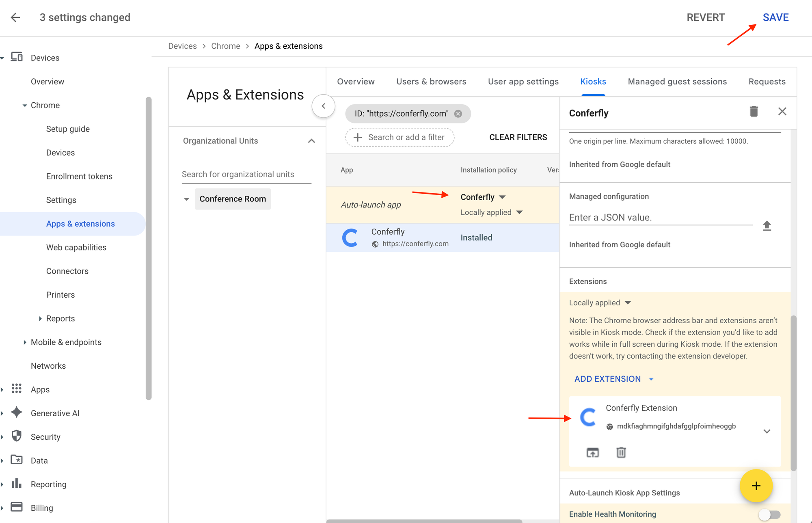Image resolution: width=812 pixels, height=523 pixels.
Task: Click the back arrow icon
Action: [15, 17]
